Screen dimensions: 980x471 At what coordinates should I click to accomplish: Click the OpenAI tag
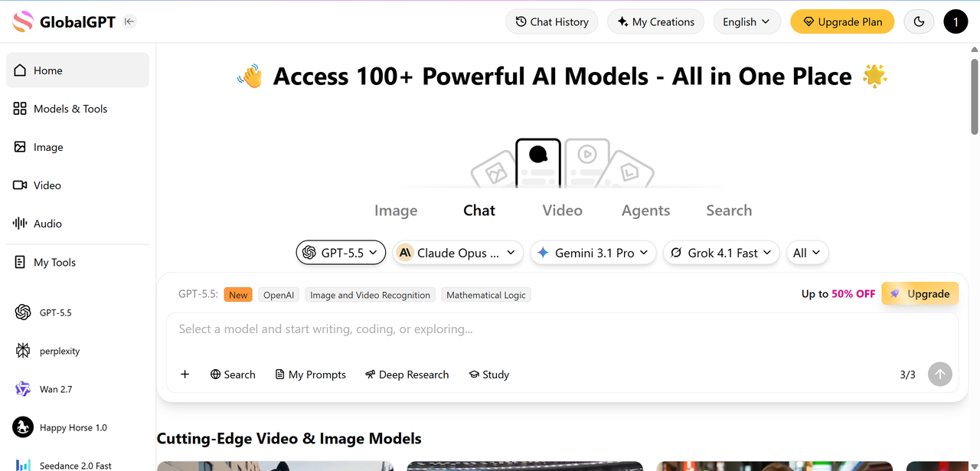[279, 295]
